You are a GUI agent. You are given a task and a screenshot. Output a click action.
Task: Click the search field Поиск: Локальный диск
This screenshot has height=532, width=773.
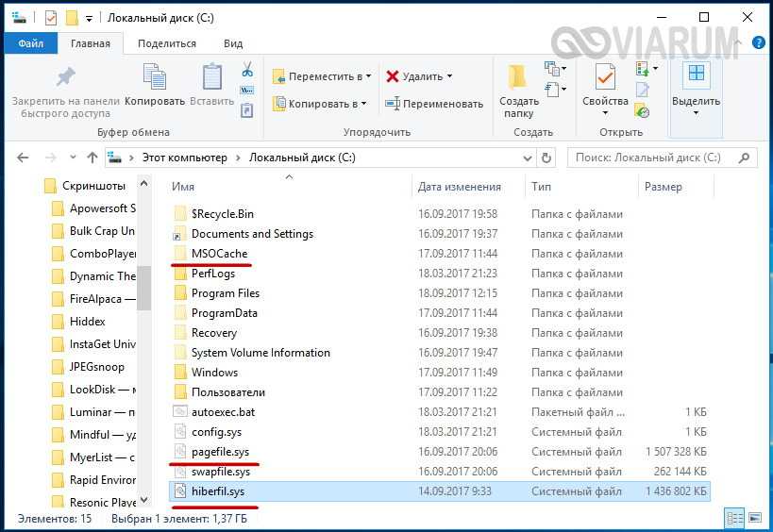click(662, 158)
